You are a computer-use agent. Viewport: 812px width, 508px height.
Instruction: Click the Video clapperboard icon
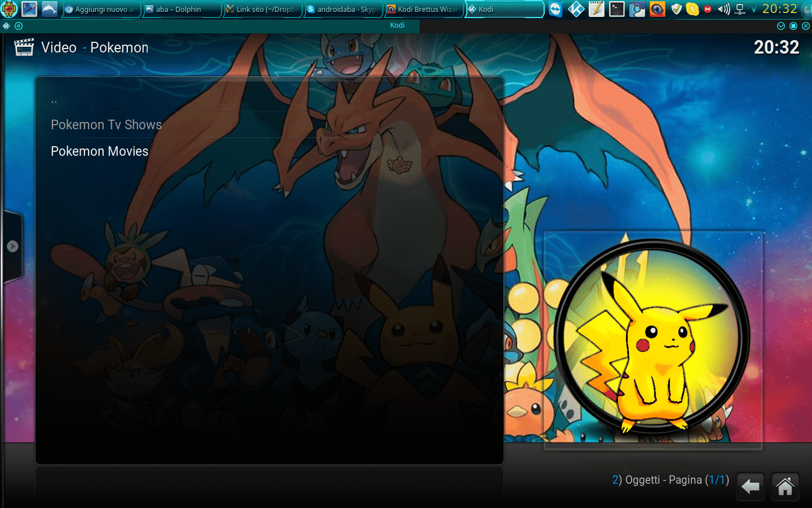point(24,47)
